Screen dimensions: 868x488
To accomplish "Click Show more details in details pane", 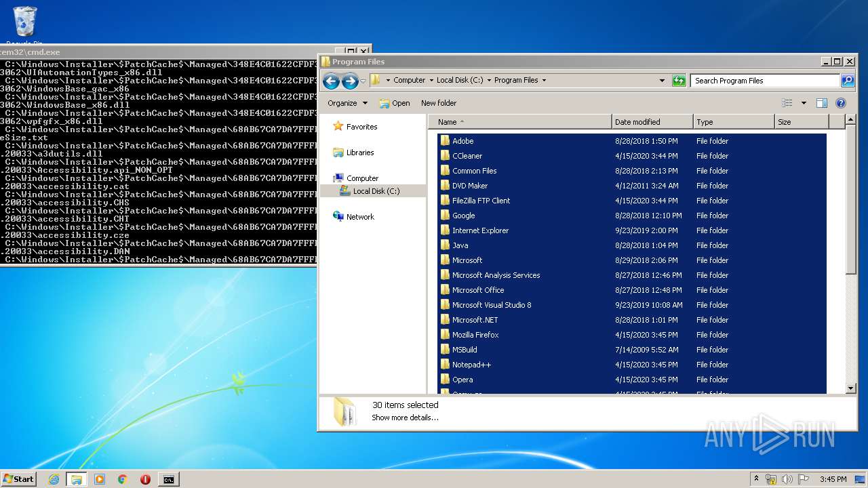I will tap(405, 418).
